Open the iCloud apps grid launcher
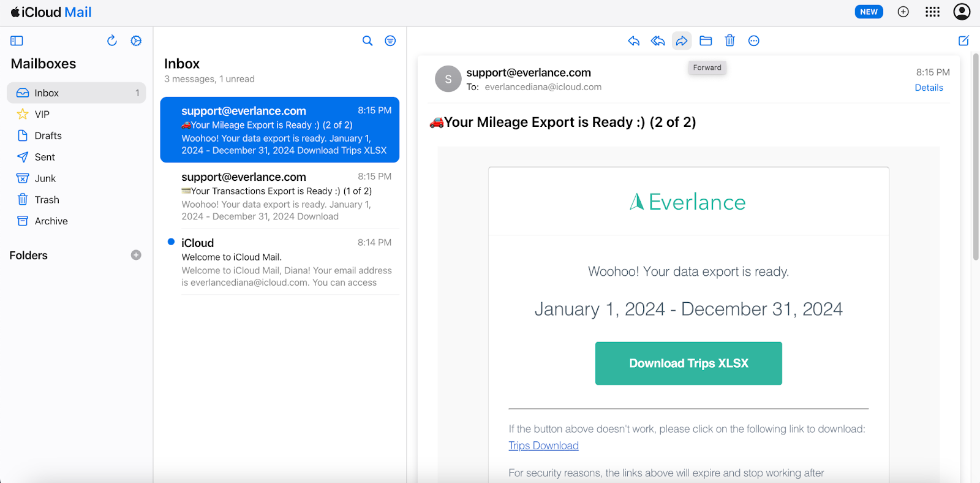This screenshot has height=483, width=980. 932,12
